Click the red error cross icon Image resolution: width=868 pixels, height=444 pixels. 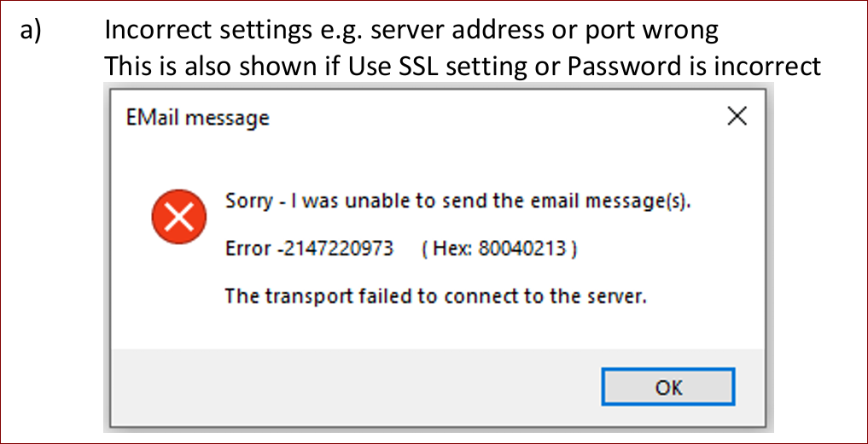pos(178,217)
